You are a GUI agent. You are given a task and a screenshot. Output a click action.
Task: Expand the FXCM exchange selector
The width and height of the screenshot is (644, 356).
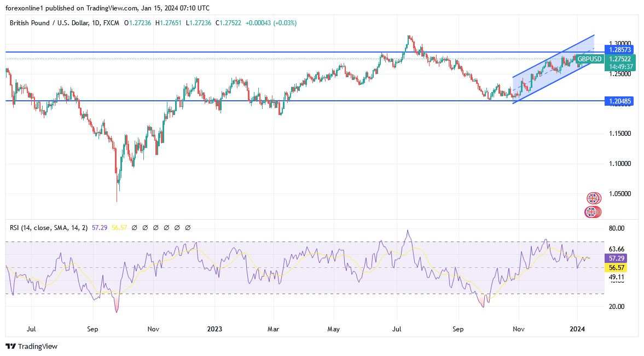(x=112, y=23)
